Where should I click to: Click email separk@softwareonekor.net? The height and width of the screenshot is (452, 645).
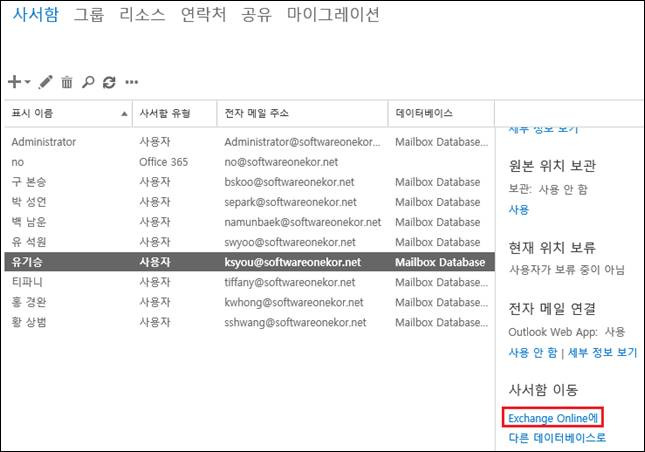point(290,202)
